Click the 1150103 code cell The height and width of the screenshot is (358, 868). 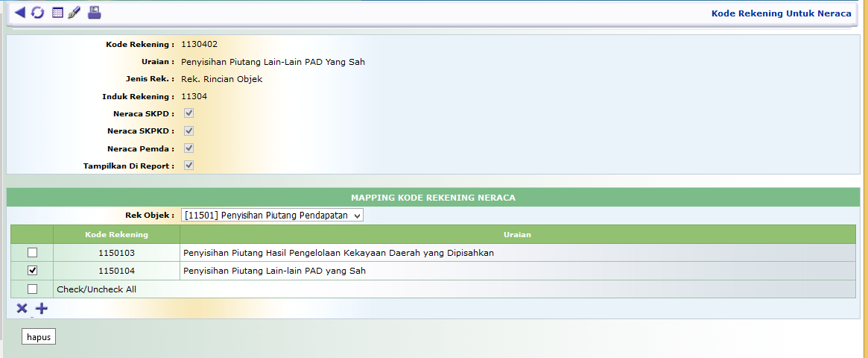coord(116,253)
